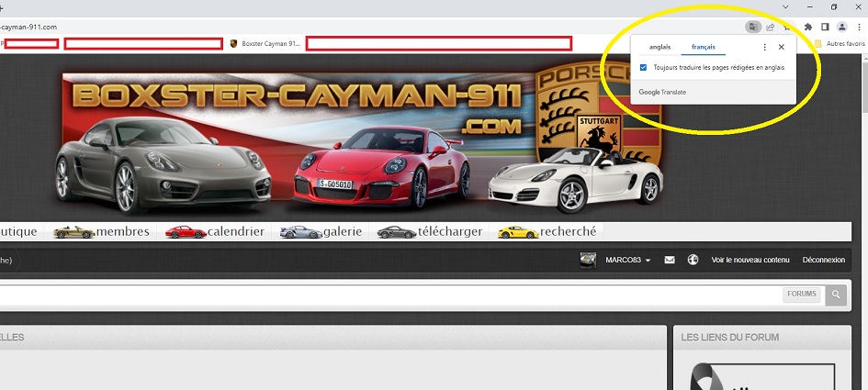Click the tab search chevron in title bar
The height and width of the screenshot is (390, 868).
tap(785, 6)
